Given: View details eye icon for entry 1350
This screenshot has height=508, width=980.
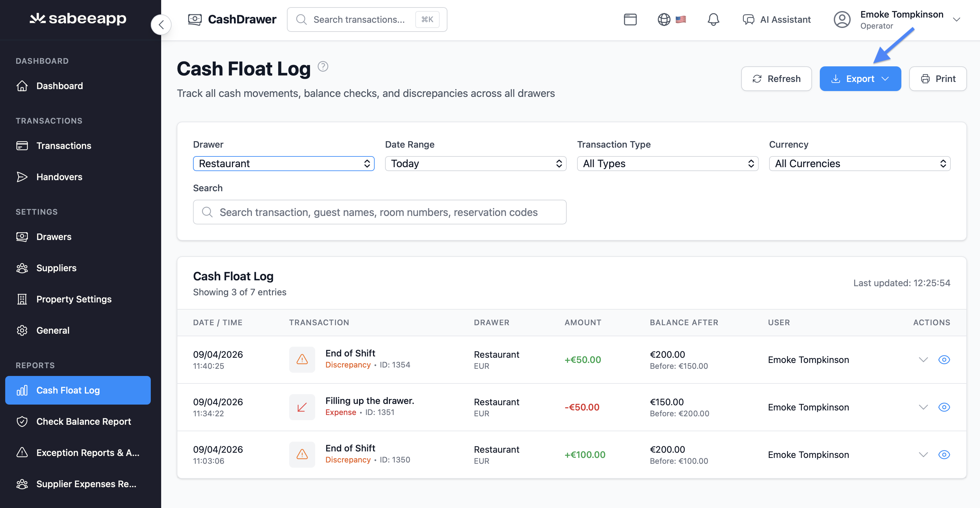Looking at the screenshot, I should pos(944,454).
